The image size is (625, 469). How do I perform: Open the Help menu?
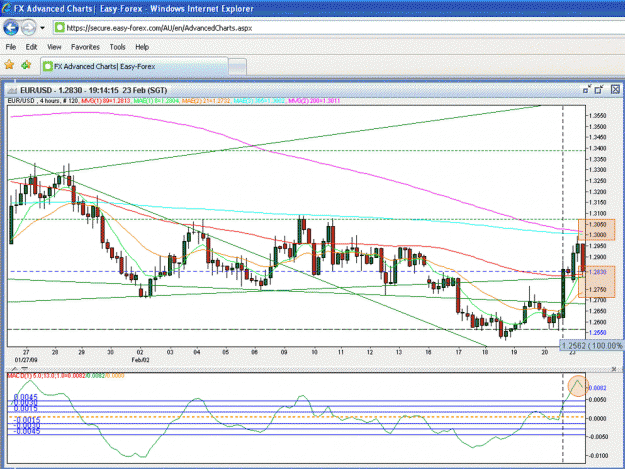coord(142,47)
